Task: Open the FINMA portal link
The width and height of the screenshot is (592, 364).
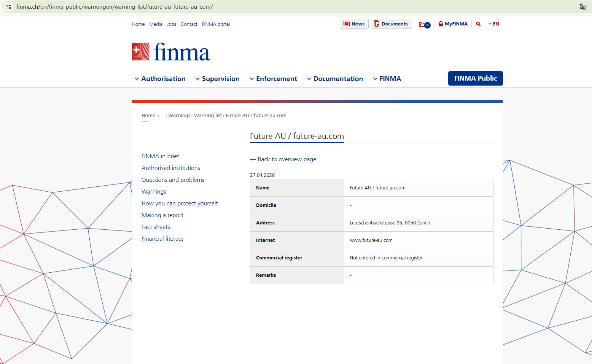Action: (x=216, y=24)
